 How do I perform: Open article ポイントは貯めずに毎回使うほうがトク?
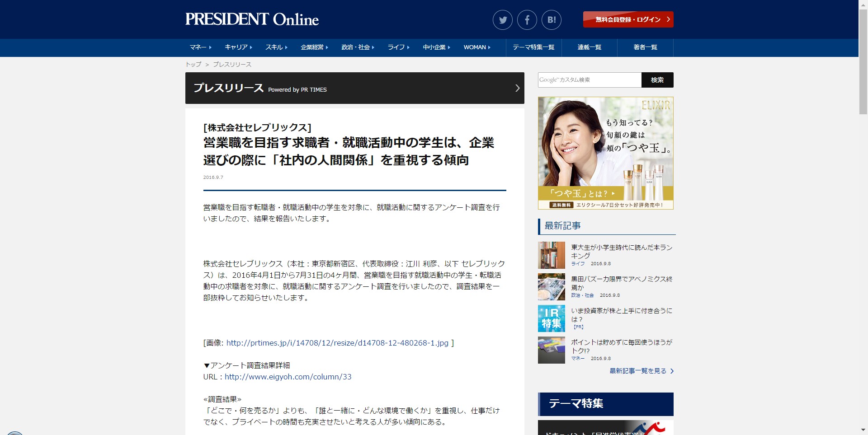pyautogui.click(x=622, y=346)
